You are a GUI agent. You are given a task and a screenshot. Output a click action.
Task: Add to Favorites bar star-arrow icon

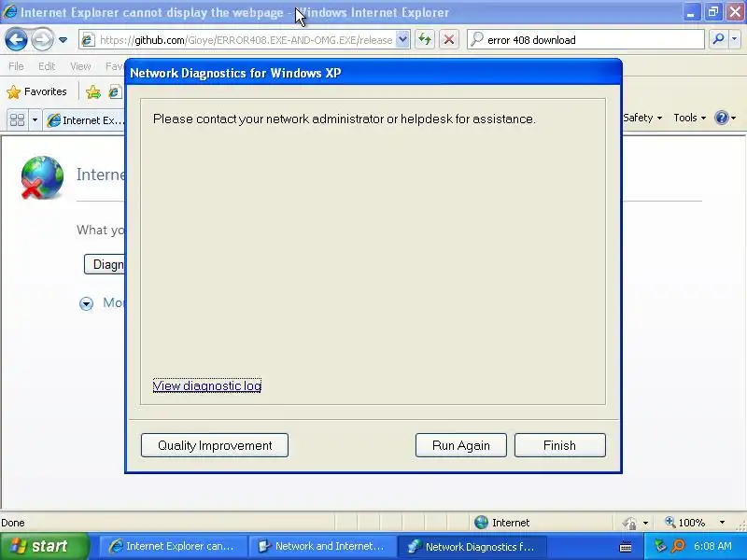(93, 91)
